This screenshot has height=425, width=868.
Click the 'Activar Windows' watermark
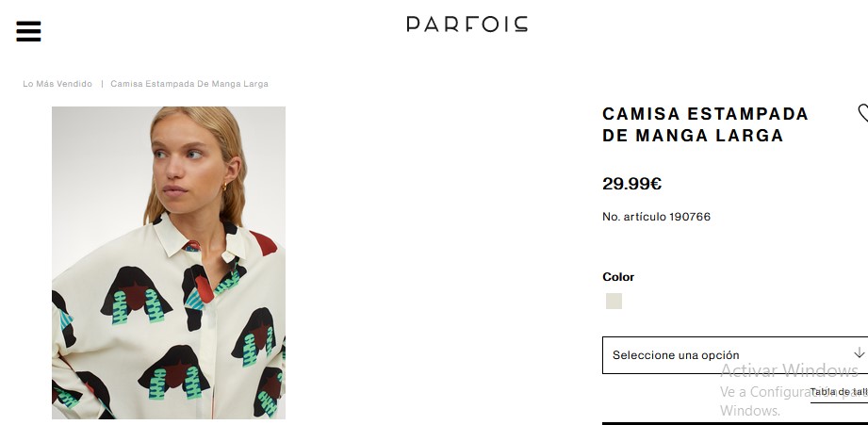[789, 370]
